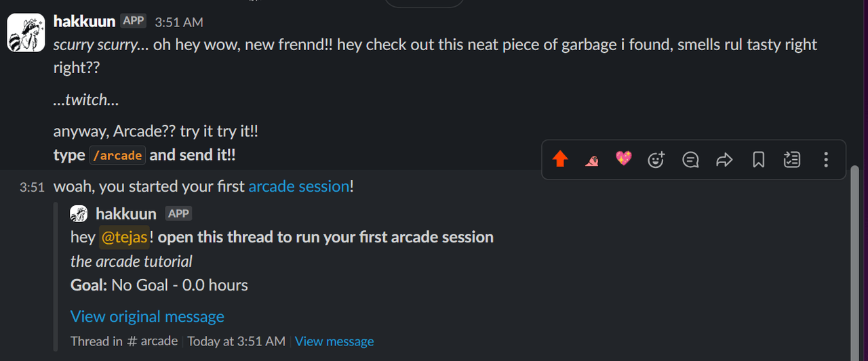This screenshot has height=361, width=868.
Task: Click the 3:51 AM message timestamp
Action: tap(178, 22)
